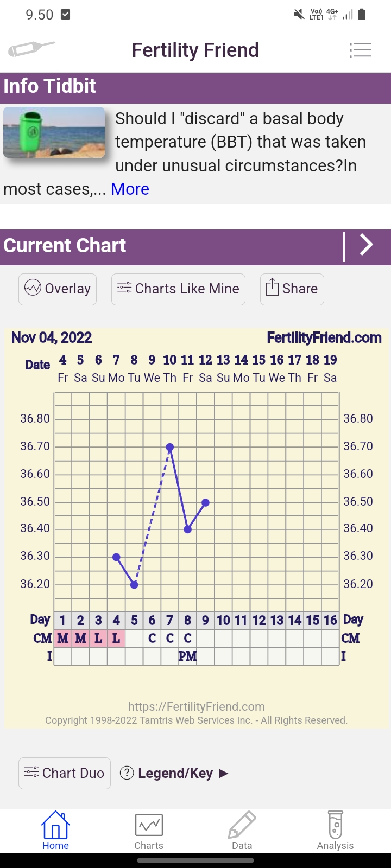The image size is (391, 868).
Task: Click the FertilityFriend.com chart footer link
Action: pos(196,706)
